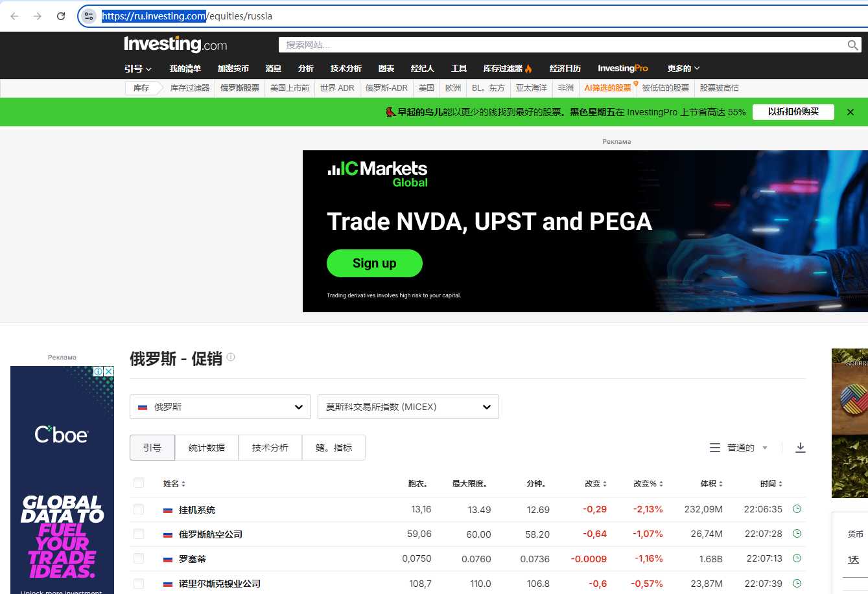
Task: Sort the table by the 体积 column
Action: click(712, 484)
